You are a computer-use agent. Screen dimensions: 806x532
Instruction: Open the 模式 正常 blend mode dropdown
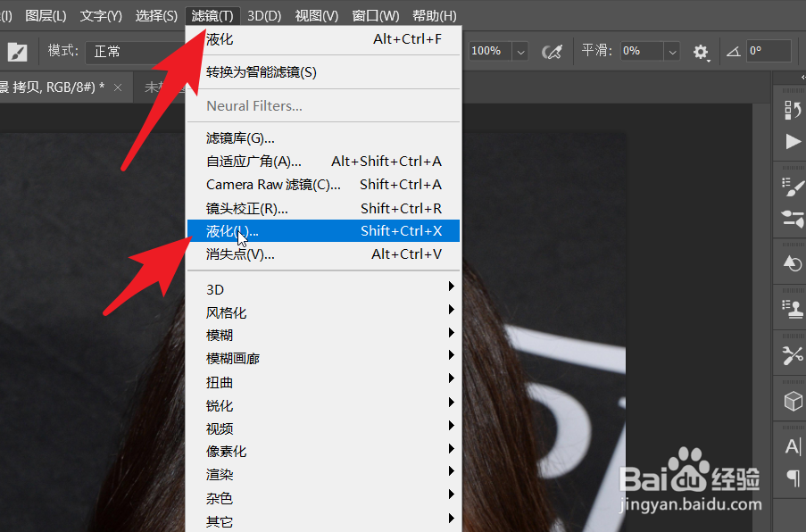137,52
